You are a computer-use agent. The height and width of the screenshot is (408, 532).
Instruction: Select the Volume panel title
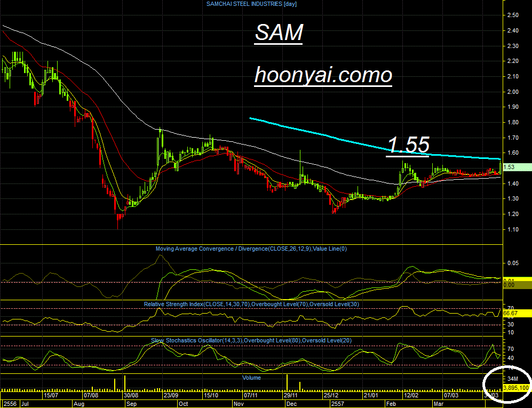[x=251, y=378]
